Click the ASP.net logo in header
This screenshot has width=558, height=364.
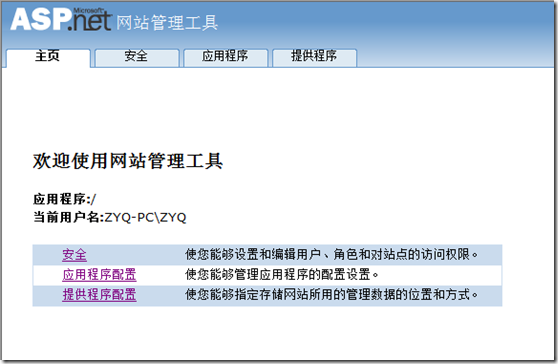click(61, 19)
